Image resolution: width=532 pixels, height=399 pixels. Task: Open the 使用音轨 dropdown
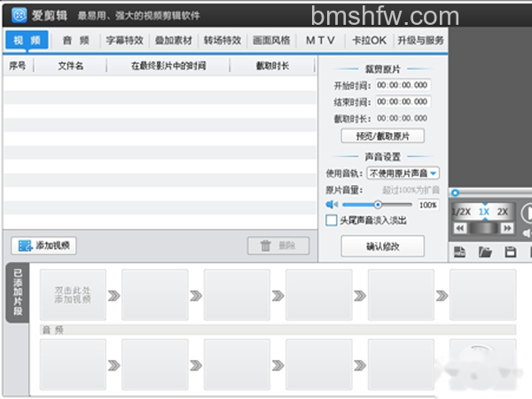click(x=403, y=174)
